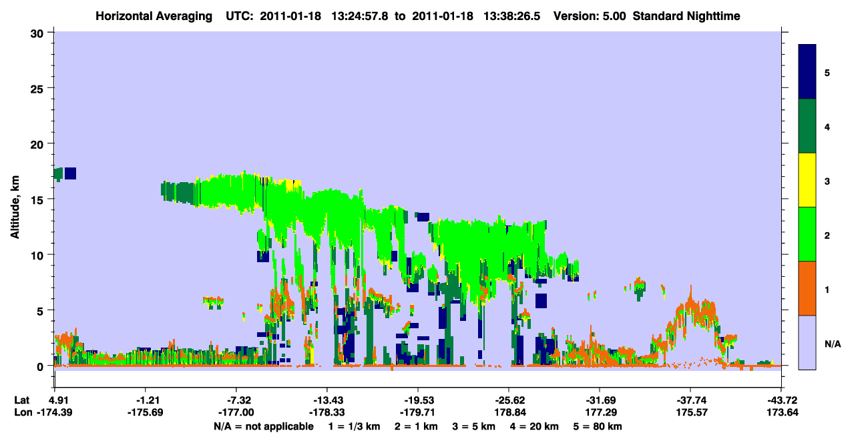Click the lavender N/A colorbar segment
The image size is (868, 445).
(x=807, y=342)
